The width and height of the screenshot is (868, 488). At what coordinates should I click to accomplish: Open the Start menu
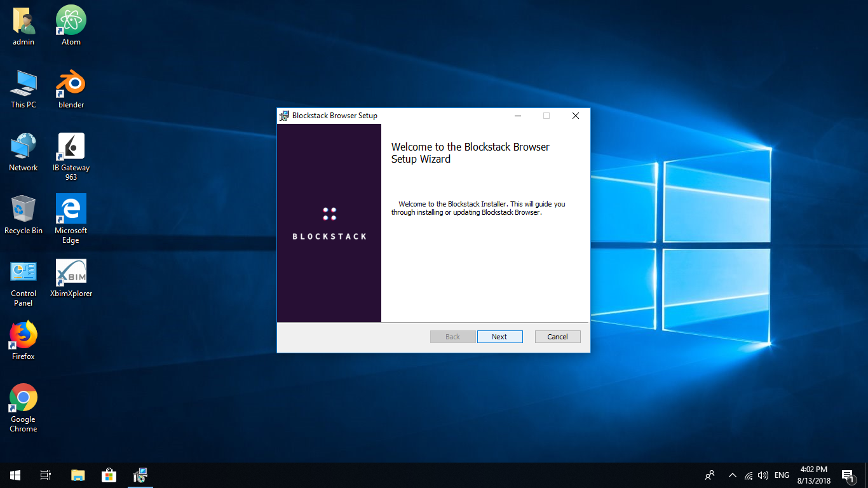pos(14,475)
